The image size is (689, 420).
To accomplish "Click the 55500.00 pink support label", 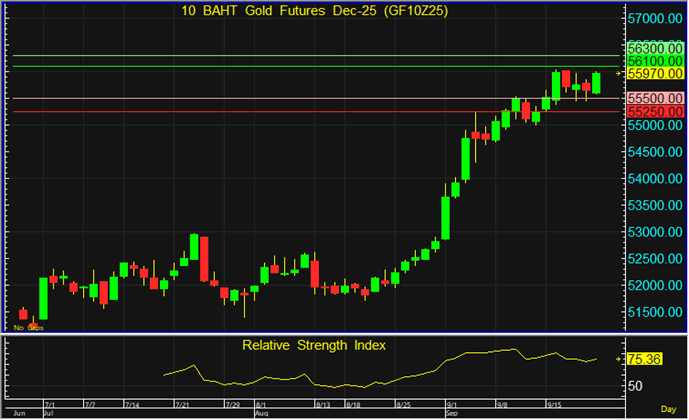I will coord(653,99).
